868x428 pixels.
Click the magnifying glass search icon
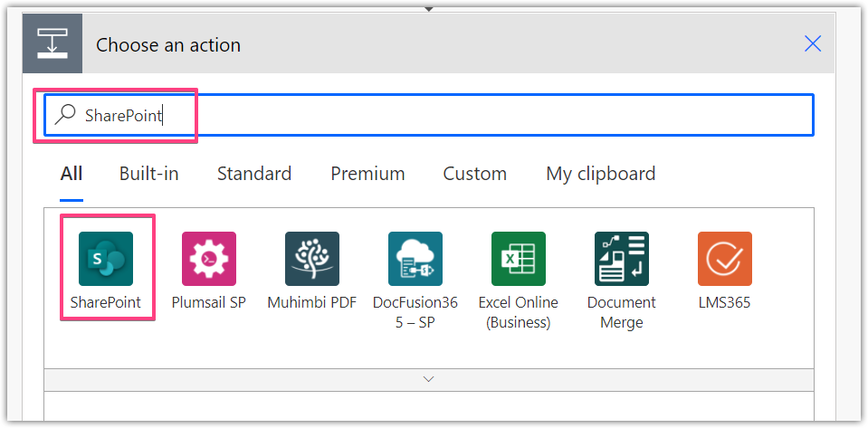[x=65, y=115]
